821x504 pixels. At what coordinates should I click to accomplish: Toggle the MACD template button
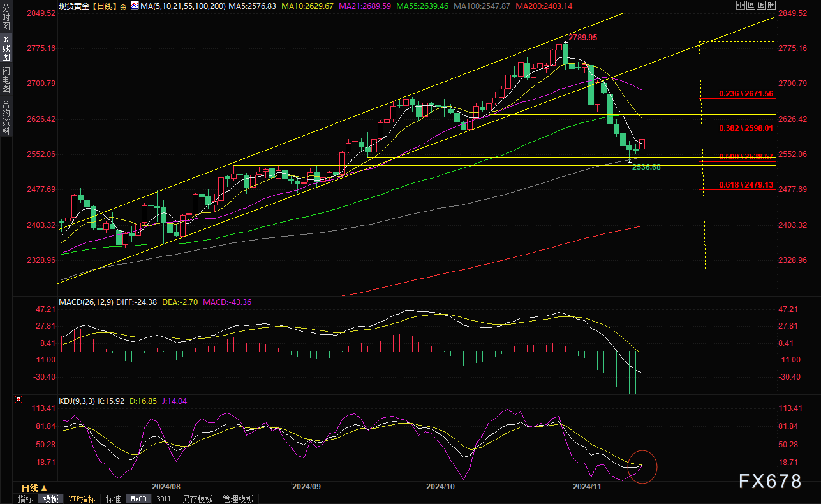(x=138, y=499)
